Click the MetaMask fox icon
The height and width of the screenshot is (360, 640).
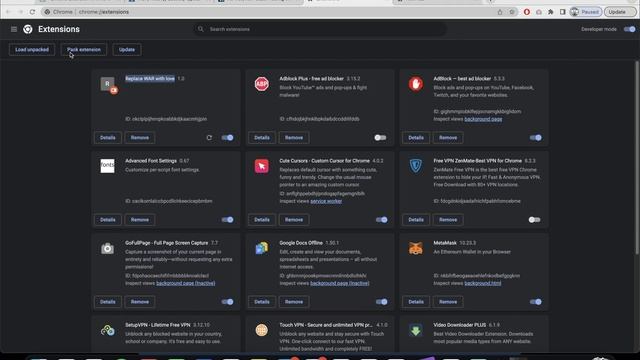pos(416,248)
